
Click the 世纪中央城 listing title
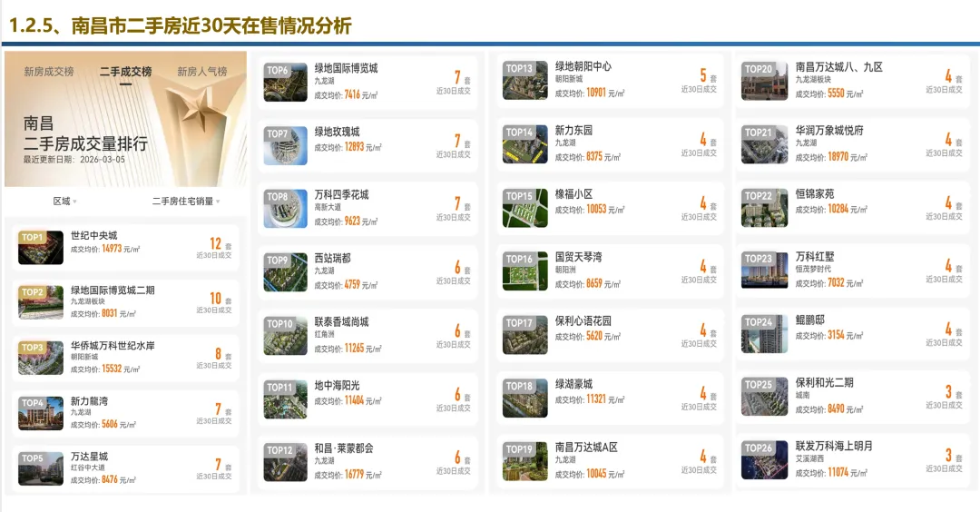(x=93, y=236)
